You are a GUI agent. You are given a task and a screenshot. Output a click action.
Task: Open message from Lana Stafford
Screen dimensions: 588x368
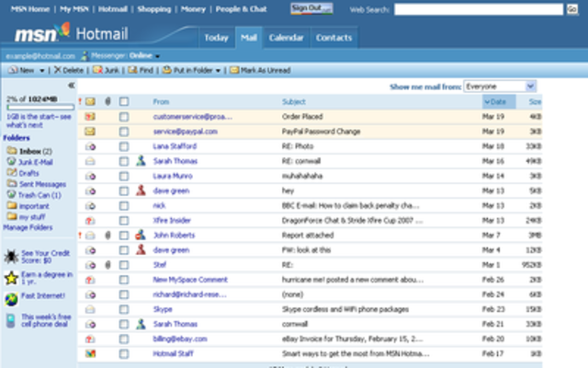pyautogui.click(x=175, y=146)
